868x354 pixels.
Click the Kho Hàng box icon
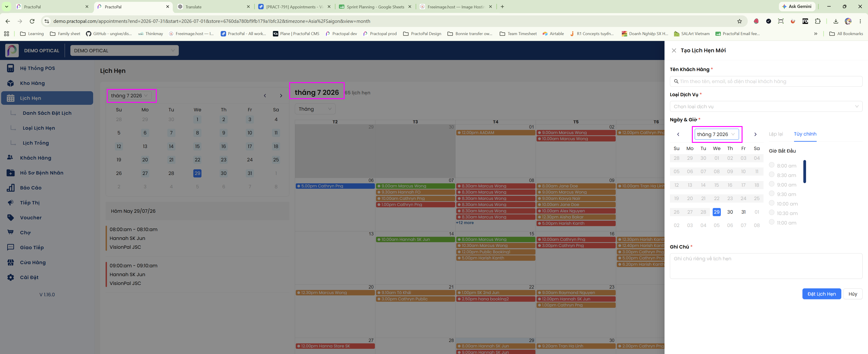coord(10,83)
